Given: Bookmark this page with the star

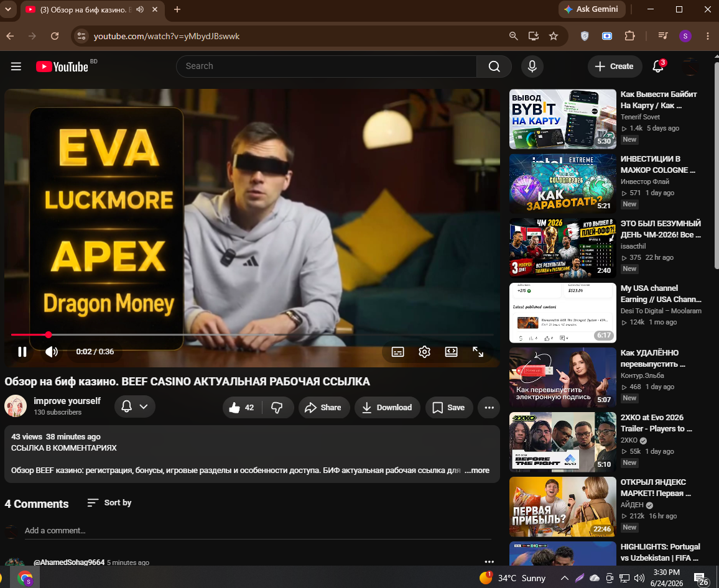Looking at the screenshot, I should tap(554, 36).
